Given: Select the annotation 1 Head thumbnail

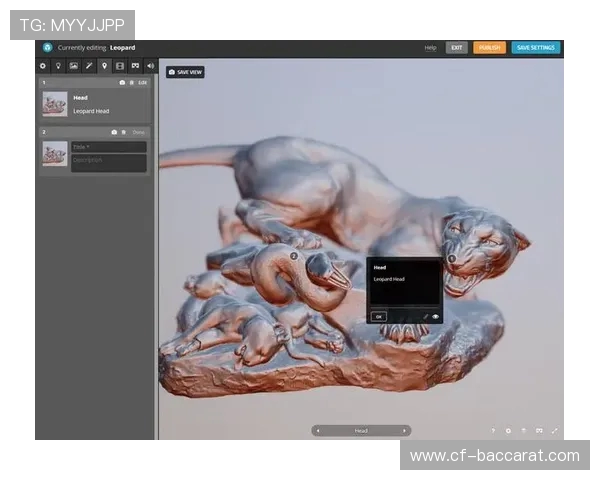Looking at the screenshot, I should 55,104.
